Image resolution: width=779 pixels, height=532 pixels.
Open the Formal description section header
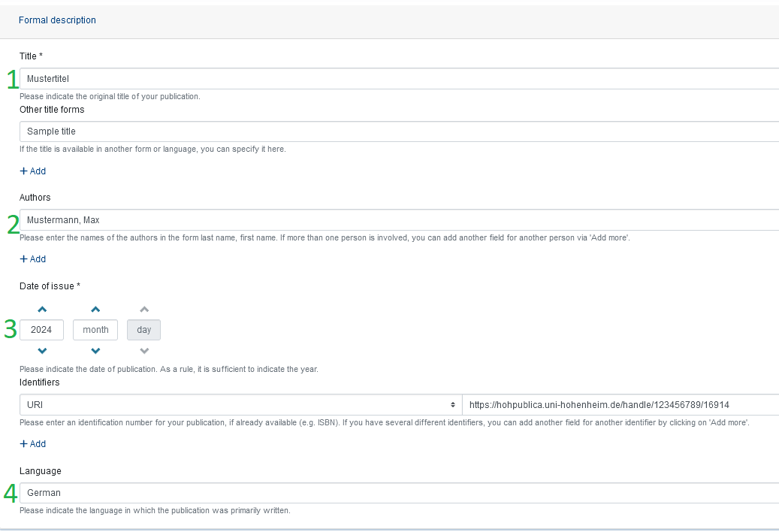tap(57, 20)
